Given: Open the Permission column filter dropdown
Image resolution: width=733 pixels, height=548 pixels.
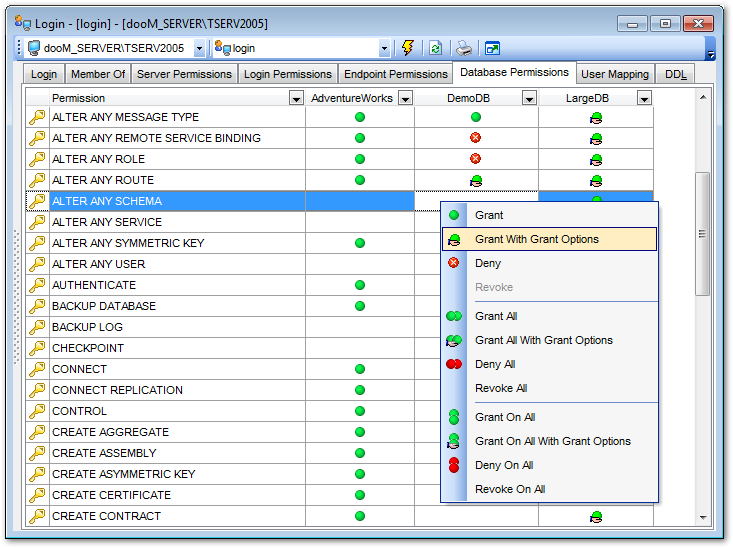Looking at the screenshot, I should 296,98.
